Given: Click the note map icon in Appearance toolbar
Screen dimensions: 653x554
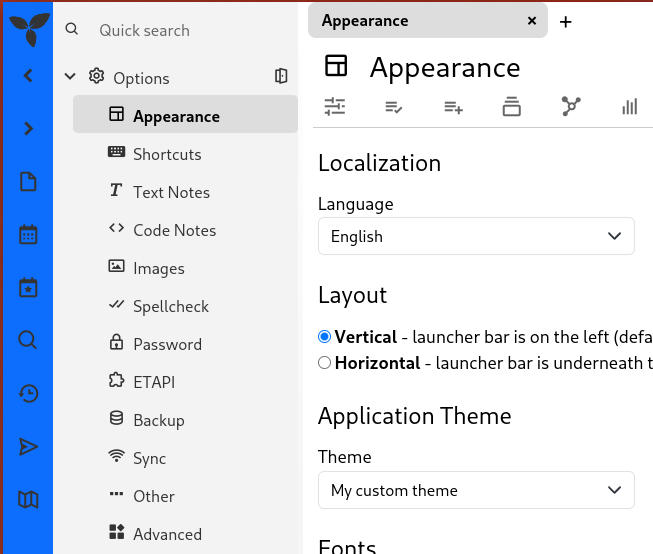Looking at the screenshot, I should (571, 106).
